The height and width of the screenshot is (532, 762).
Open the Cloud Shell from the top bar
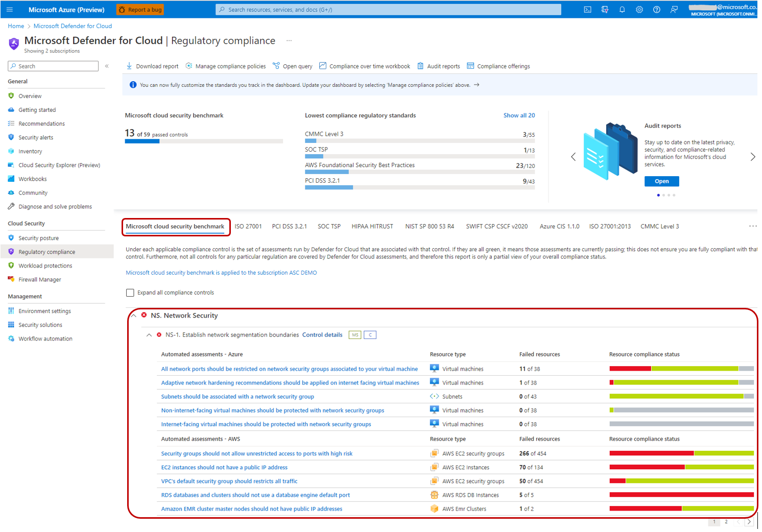click(x=587, y=9)
